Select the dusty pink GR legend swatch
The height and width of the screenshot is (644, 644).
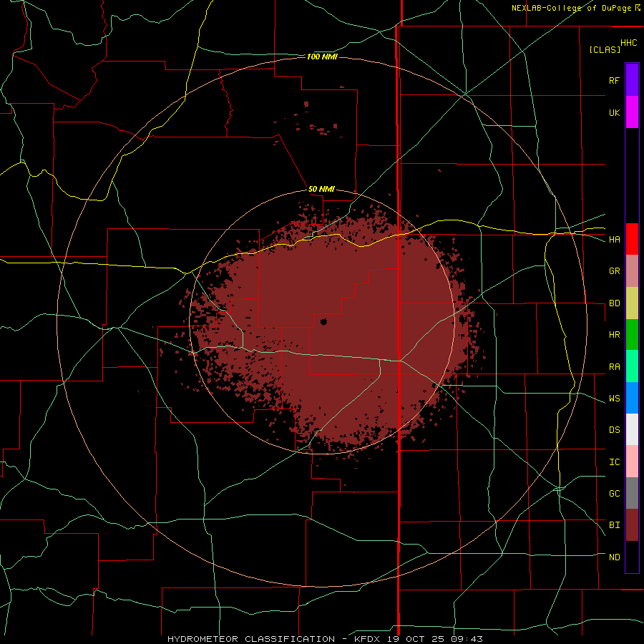632,271
